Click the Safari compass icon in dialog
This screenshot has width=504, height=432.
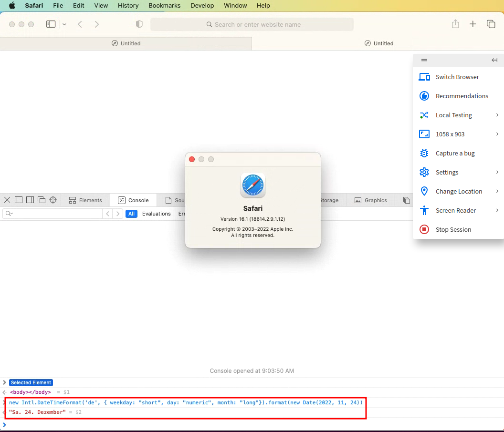(253, 185)
